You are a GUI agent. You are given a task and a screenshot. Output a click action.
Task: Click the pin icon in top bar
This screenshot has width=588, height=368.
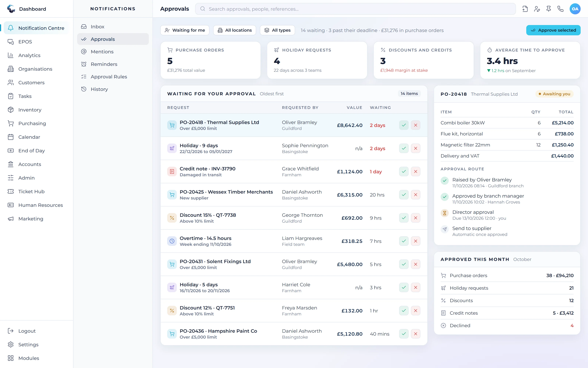pyautogui.click(x=549, y=9)
